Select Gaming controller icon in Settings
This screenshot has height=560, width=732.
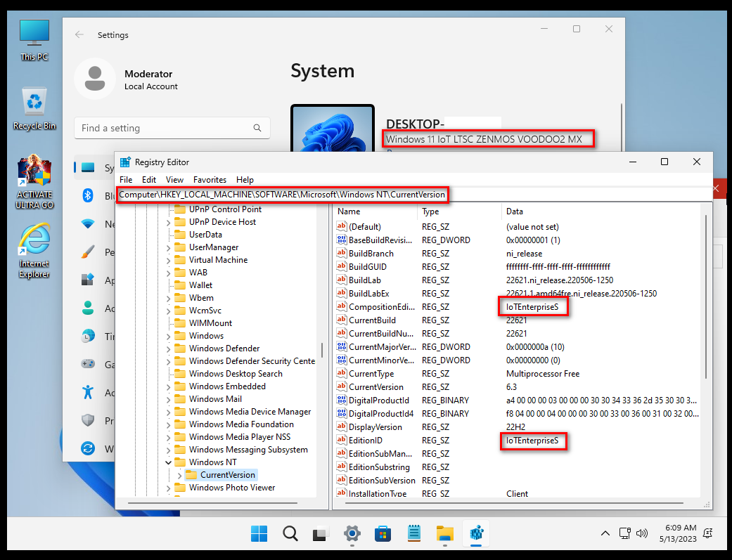coord(88,364)
